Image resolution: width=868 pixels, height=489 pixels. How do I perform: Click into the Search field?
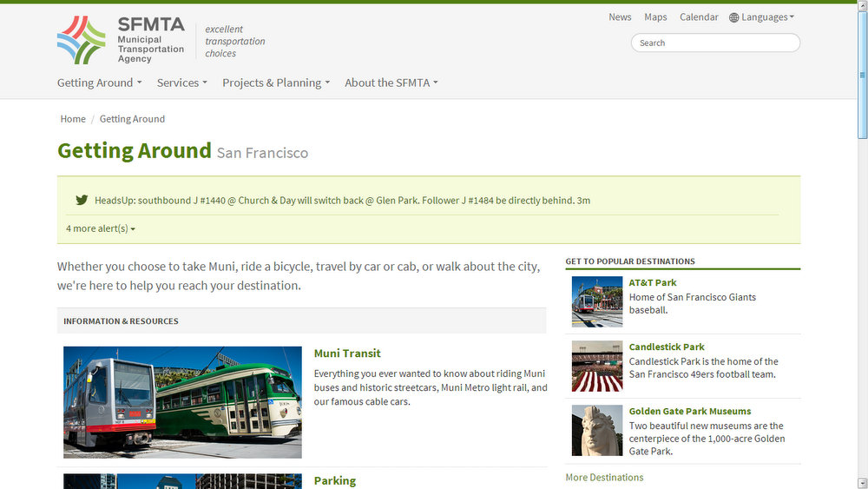(x=715, y=43)
